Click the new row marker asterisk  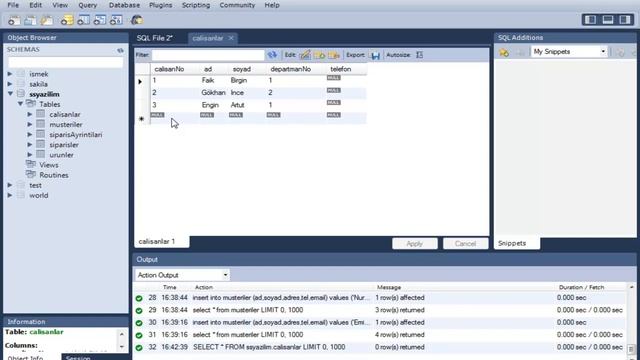coord(141,119)
